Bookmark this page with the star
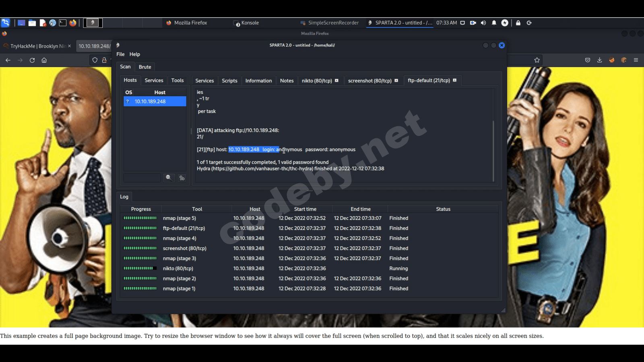 point(537,60)
